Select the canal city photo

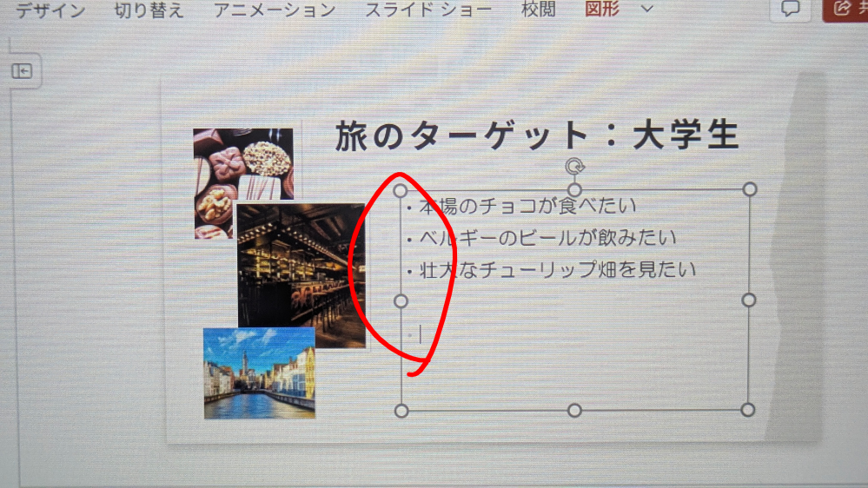point(259,373)
